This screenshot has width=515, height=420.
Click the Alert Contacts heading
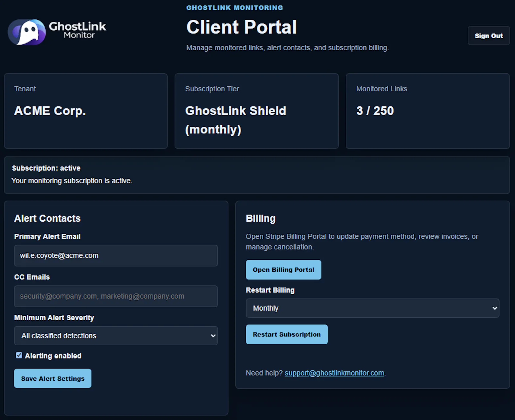(x=47, y=219)
